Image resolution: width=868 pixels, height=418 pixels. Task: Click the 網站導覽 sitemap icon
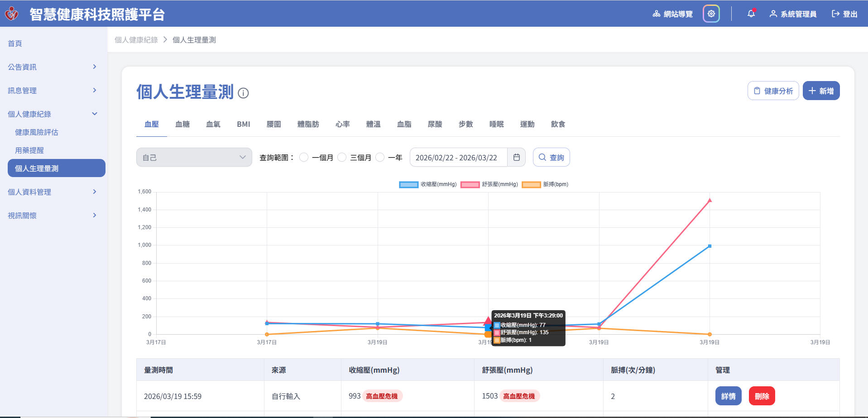click(x=656, y=14)
